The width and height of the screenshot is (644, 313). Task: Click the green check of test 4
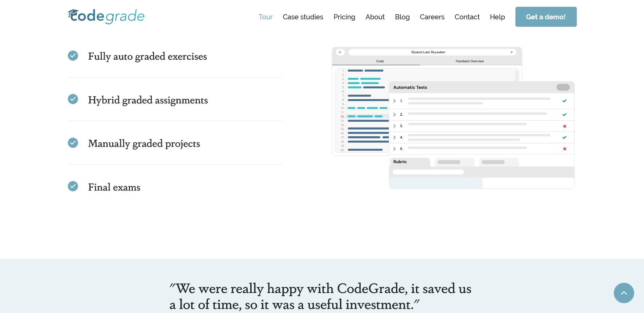(x=565, y=137)
